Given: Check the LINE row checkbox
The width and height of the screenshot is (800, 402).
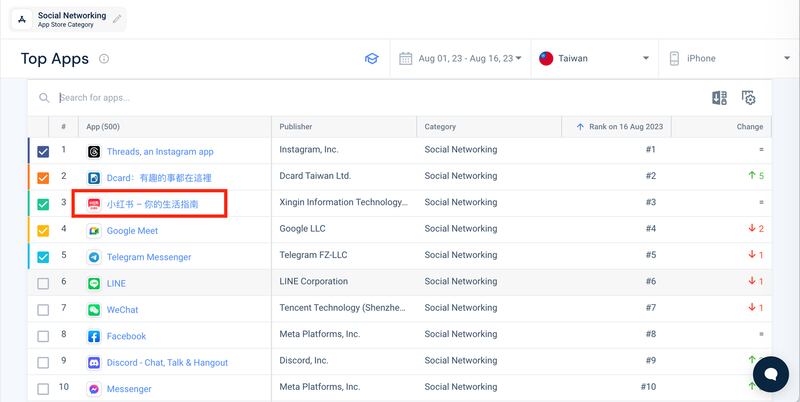Looking at the screenshot, I should coord(43,284).
